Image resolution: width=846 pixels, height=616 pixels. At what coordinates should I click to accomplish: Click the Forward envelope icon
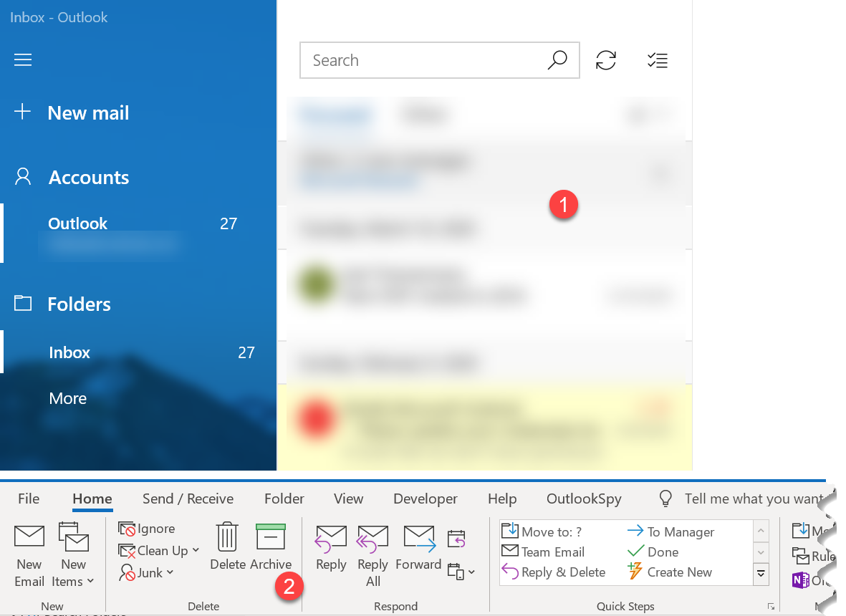pos(420,539)
